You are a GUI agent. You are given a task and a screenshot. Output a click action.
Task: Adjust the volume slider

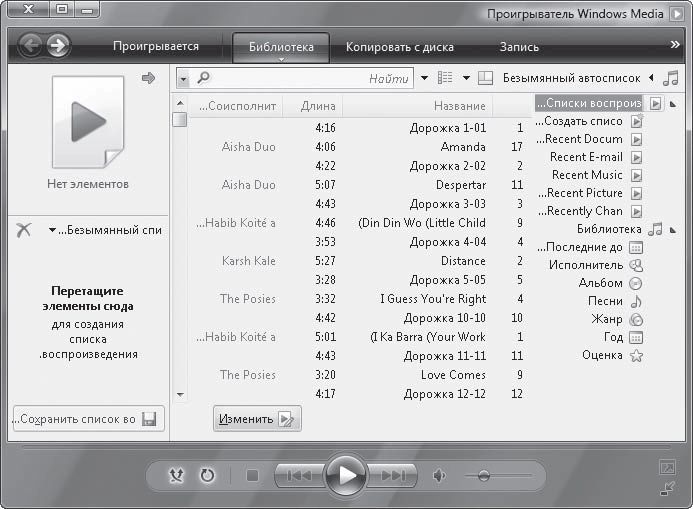484,475
